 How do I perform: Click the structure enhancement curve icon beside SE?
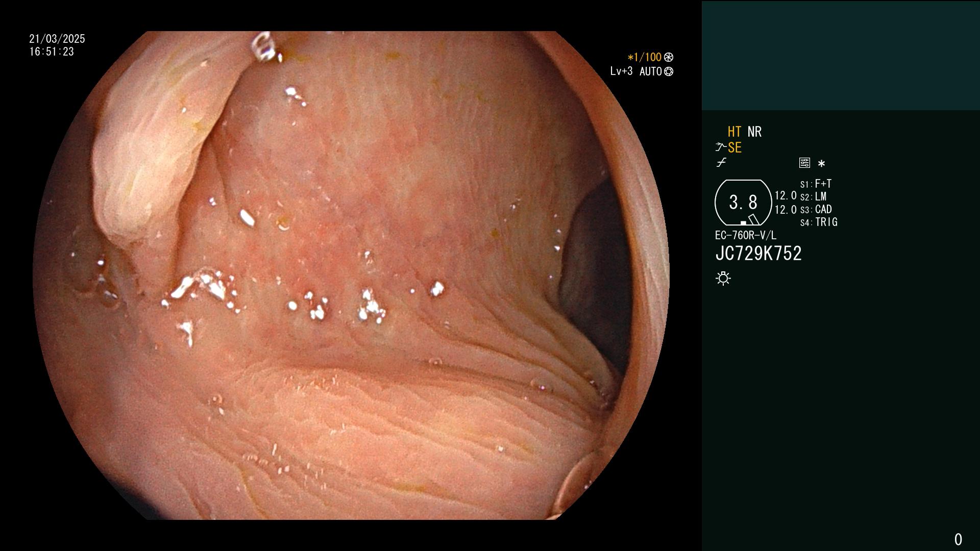[x=721, y=147]
